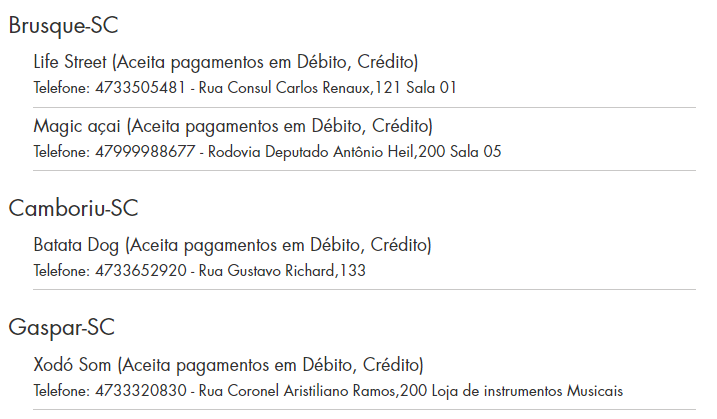Click Batata Dog phone number 4733652920
The image size is (717, 419).
(x=140, y=270)
